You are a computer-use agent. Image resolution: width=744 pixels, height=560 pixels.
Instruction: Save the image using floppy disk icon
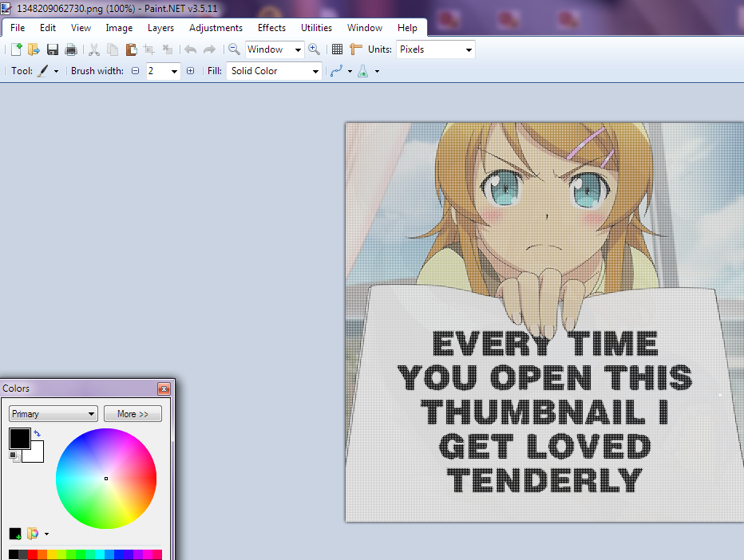tap(52, 49)
